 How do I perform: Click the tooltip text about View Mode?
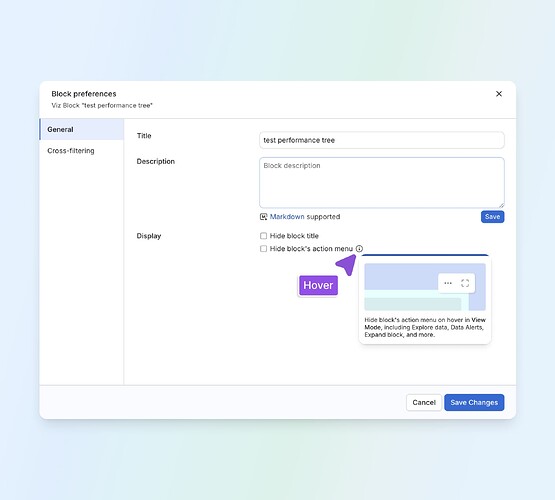point(425,327)
